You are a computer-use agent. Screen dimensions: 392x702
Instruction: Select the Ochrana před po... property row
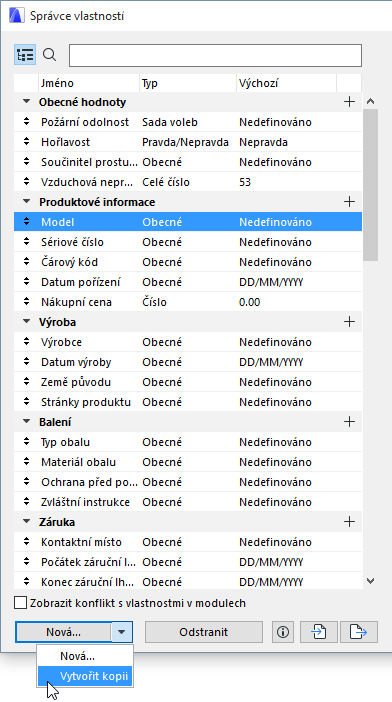click(x=187, y=482)
